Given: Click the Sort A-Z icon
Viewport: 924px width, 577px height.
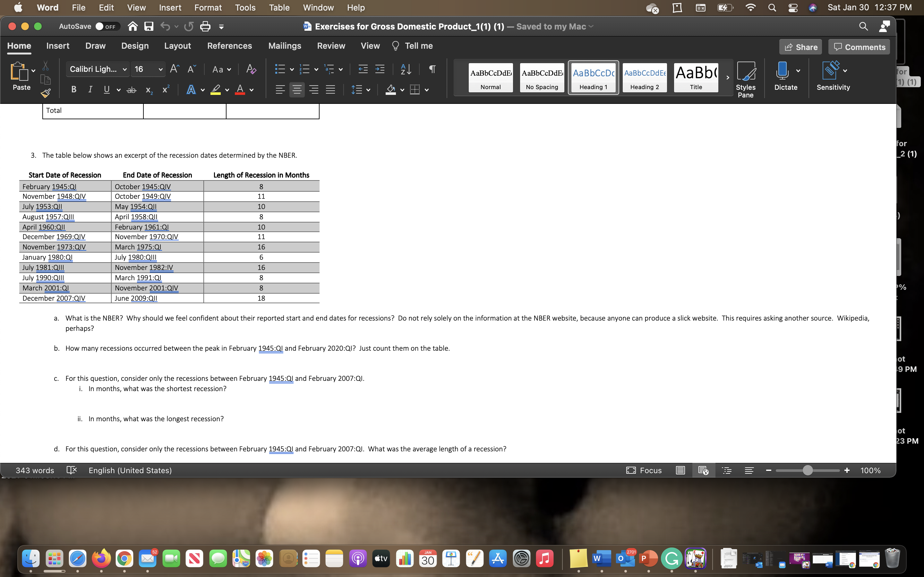Looking at the screenshot, I should pos(406,69).
